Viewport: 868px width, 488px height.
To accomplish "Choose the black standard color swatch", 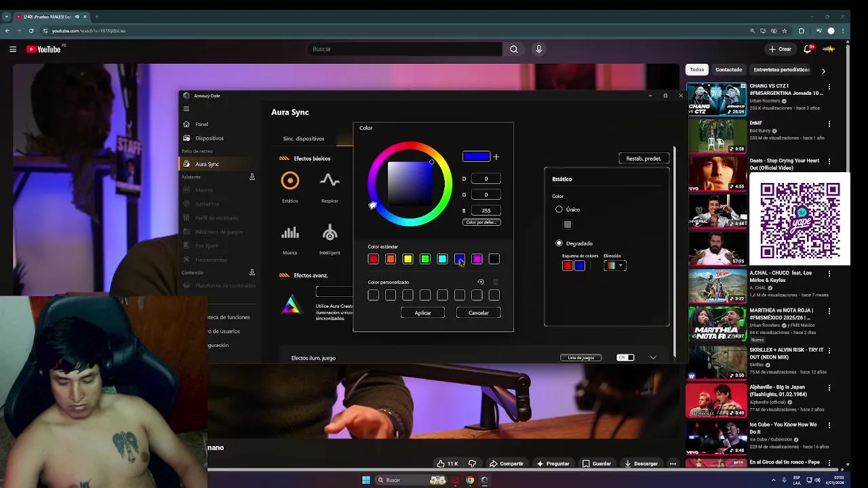I will coord(494,259).
